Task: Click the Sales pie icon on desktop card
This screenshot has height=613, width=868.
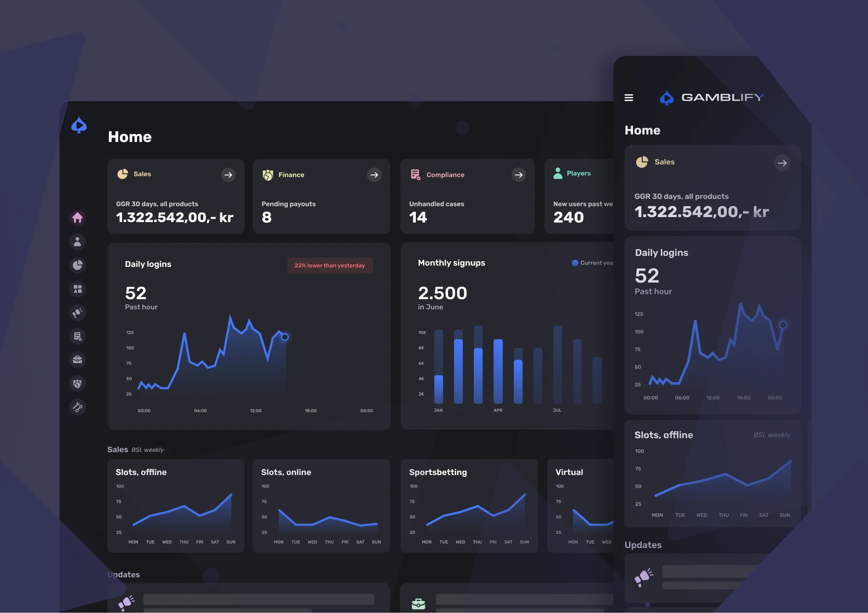Action: (x=122, y=174)
